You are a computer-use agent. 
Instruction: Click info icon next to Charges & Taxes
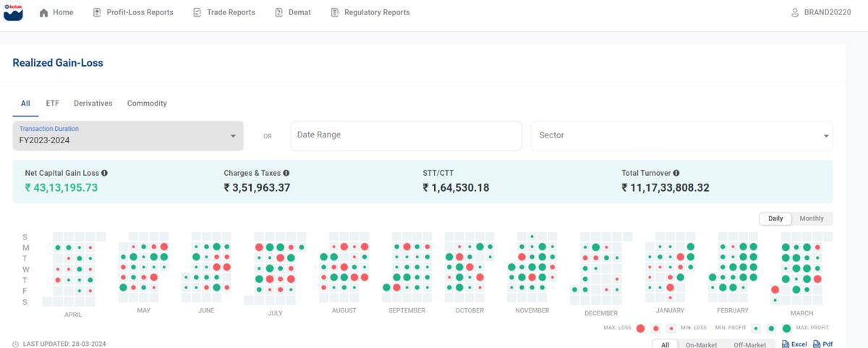point(286,173)
